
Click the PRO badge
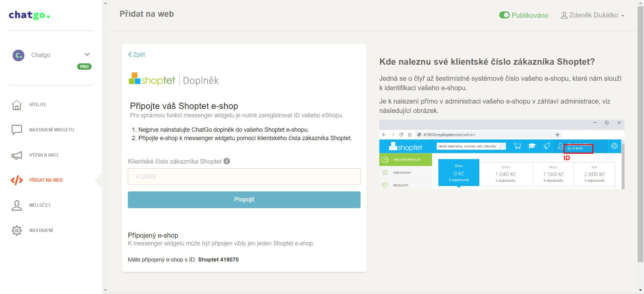pos(84,66)
